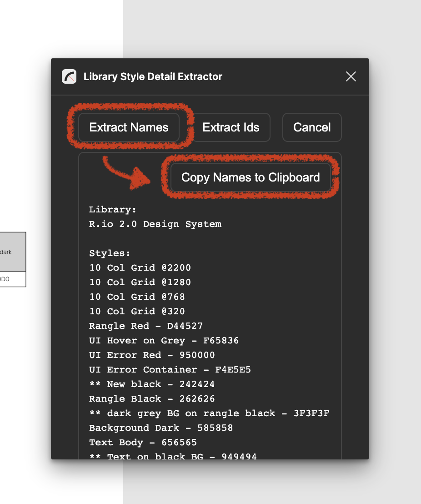The height and width of the screenshot is (504, 421).
Task: Click the Extract Ids button
Action: (231, 127)
